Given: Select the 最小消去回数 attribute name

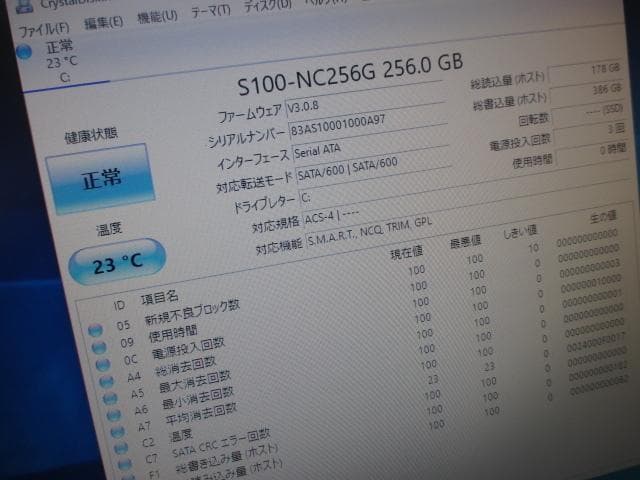Looking at the screenshot, I should click(198, 398).
